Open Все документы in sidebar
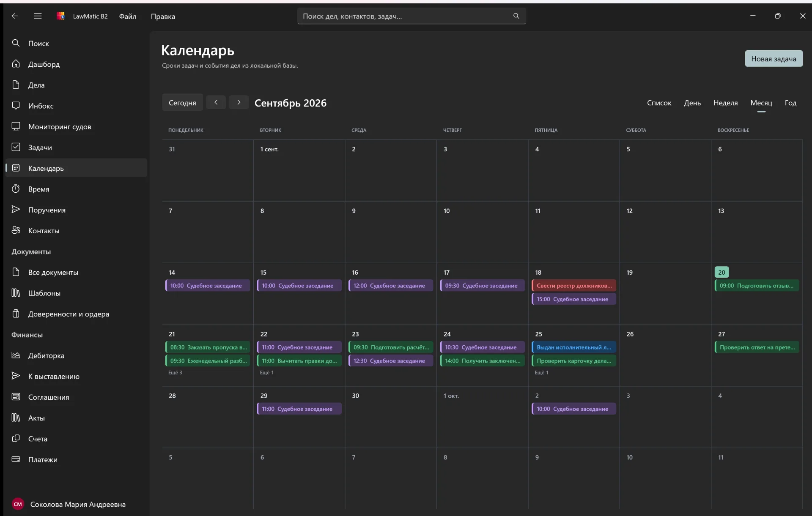812x516 pixels. tap(76, 272)
